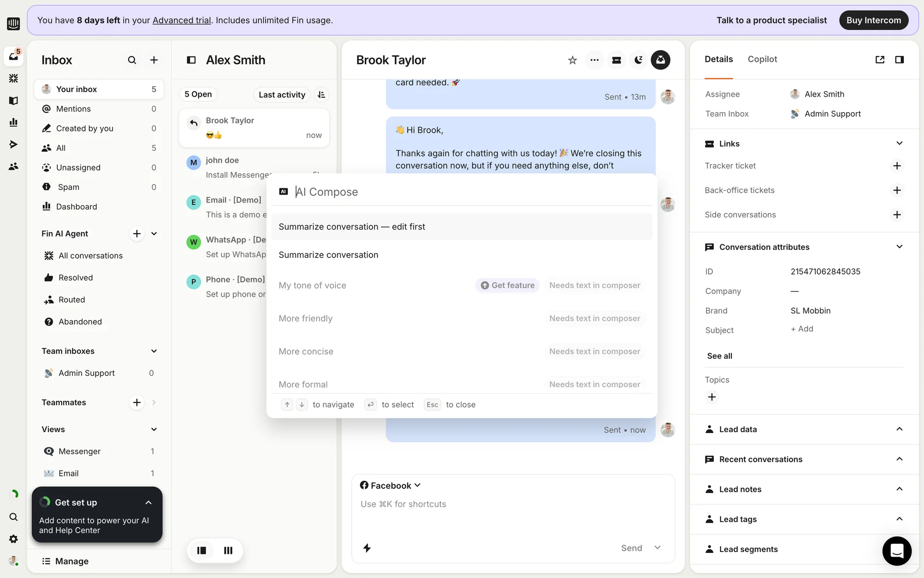Toggle the inbox list sidebar panel
The height and width of the screenshot is (578, 924).
191,60
